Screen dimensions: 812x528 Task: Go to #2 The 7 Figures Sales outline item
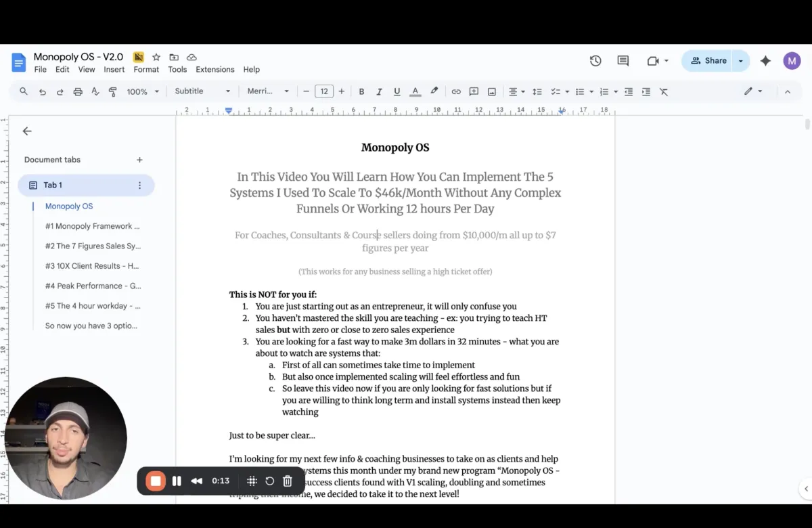(x=93, y=246)
